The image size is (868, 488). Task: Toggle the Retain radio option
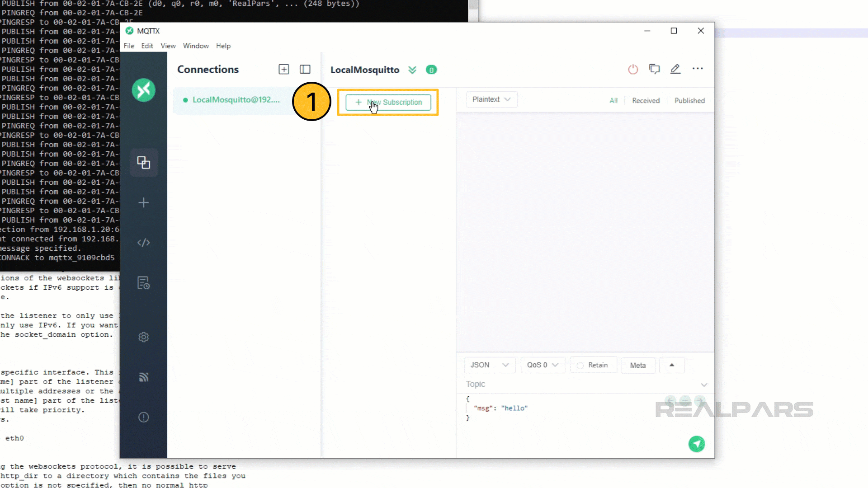(x=594, y=365)
